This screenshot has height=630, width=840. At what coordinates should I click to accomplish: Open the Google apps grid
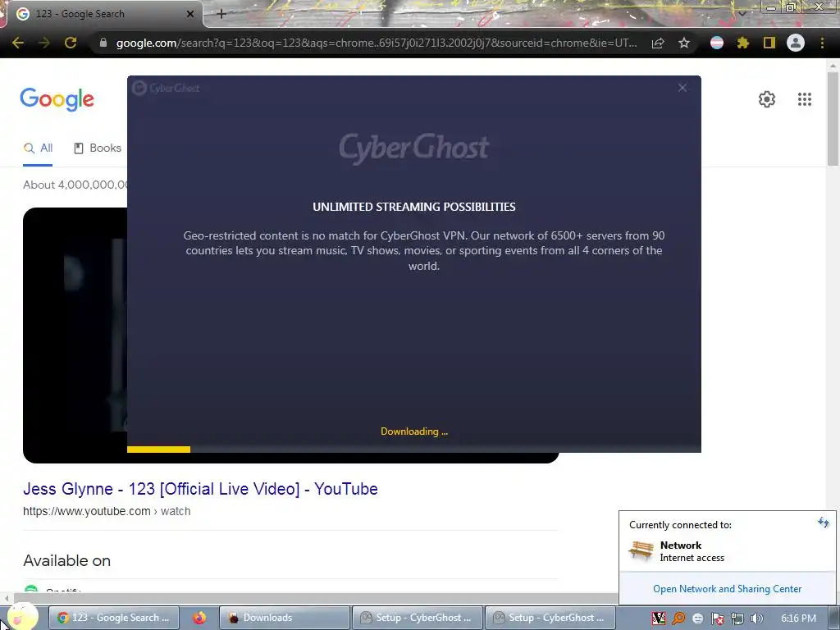[804, 99]
